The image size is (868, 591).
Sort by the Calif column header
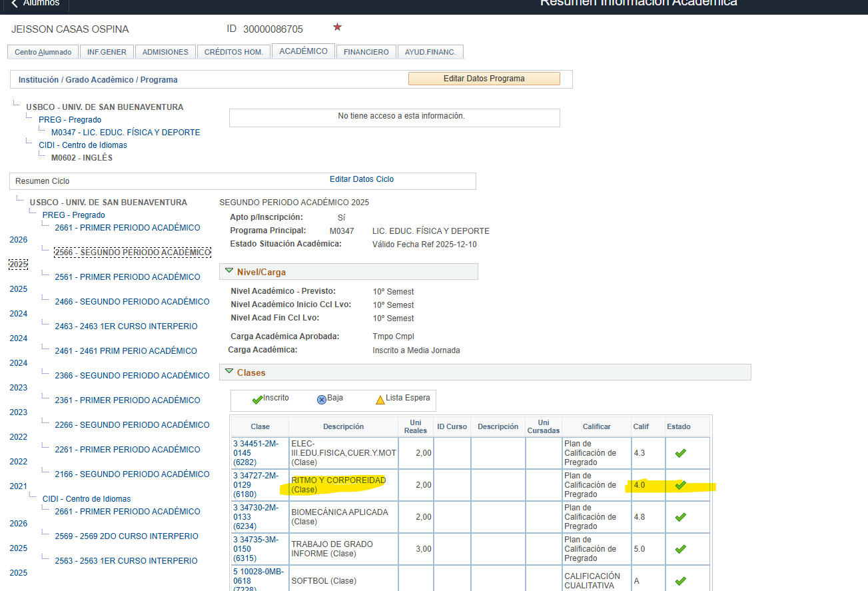coord(641,426)
